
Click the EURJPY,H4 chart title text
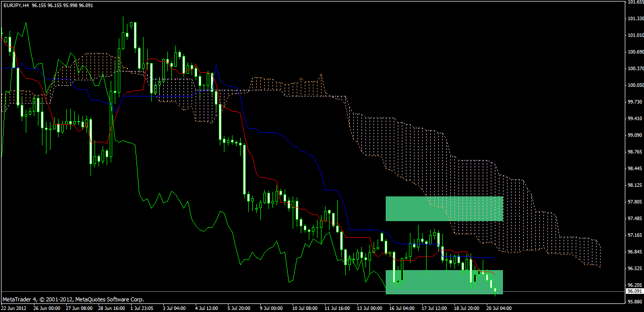click(x=15, y=5)
